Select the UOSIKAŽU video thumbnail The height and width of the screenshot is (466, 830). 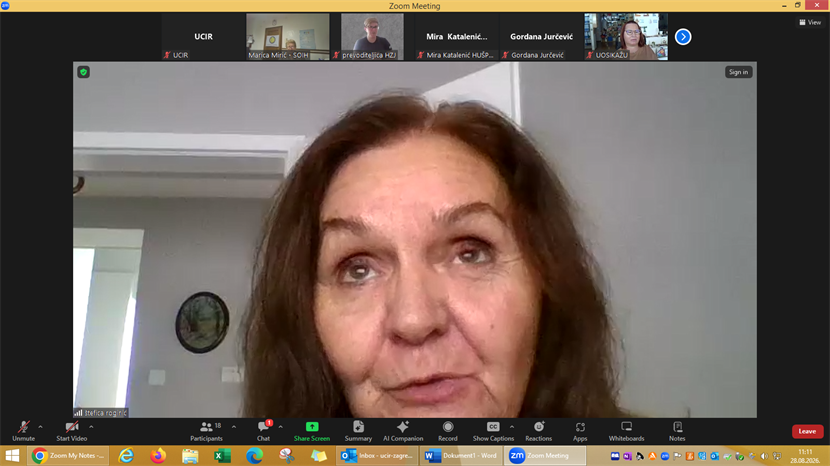point(626,37)
